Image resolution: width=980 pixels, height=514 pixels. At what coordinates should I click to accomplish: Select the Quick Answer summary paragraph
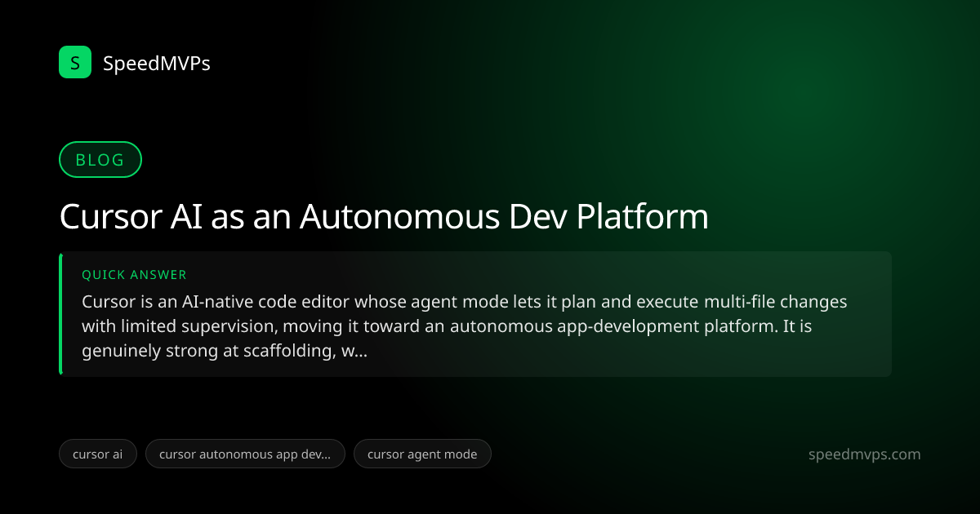coord(465,326)
